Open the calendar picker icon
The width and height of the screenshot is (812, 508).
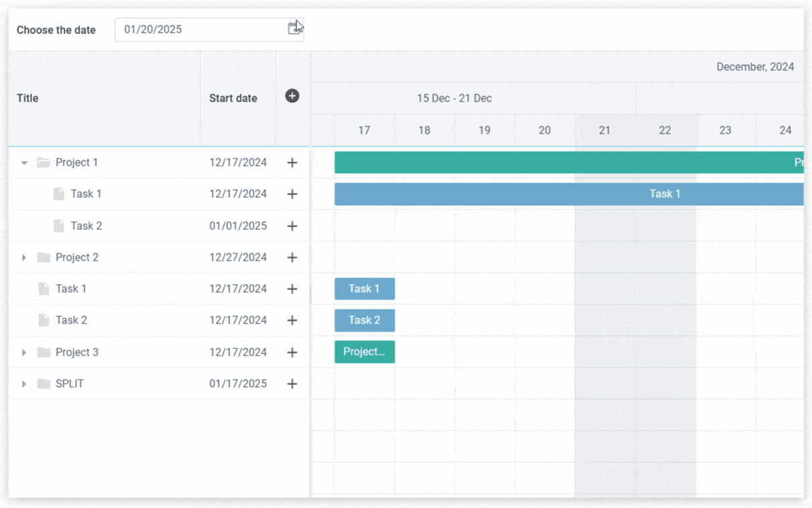click(293, 29)
